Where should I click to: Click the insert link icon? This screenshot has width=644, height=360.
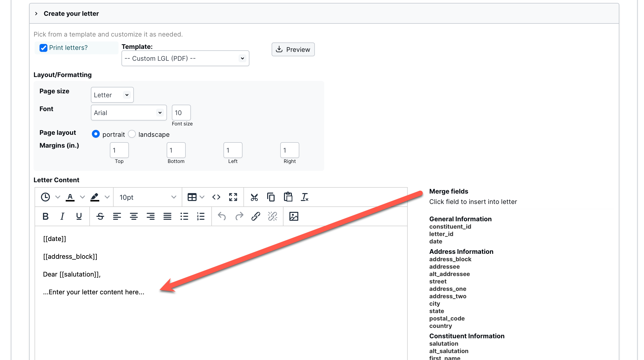256,216
